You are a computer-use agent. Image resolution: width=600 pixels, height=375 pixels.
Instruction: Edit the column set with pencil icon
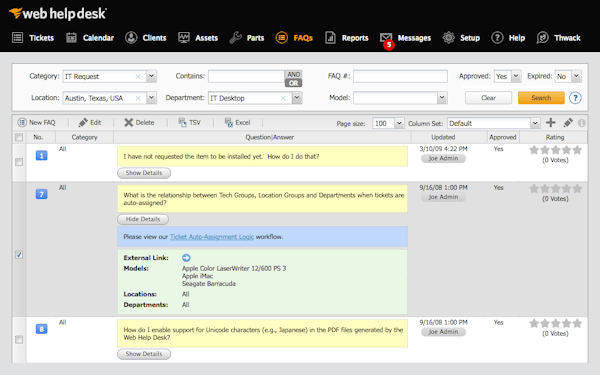[x=568, y=123]
